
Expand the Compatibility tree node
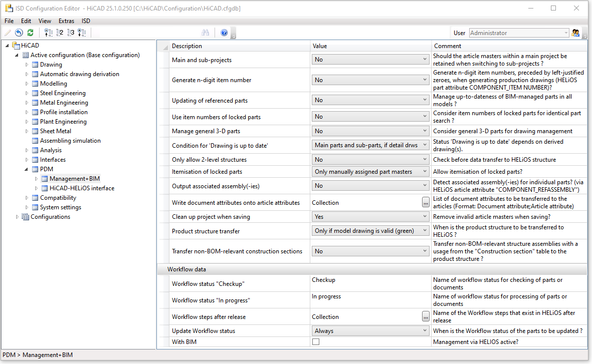(x=27, y=198)
